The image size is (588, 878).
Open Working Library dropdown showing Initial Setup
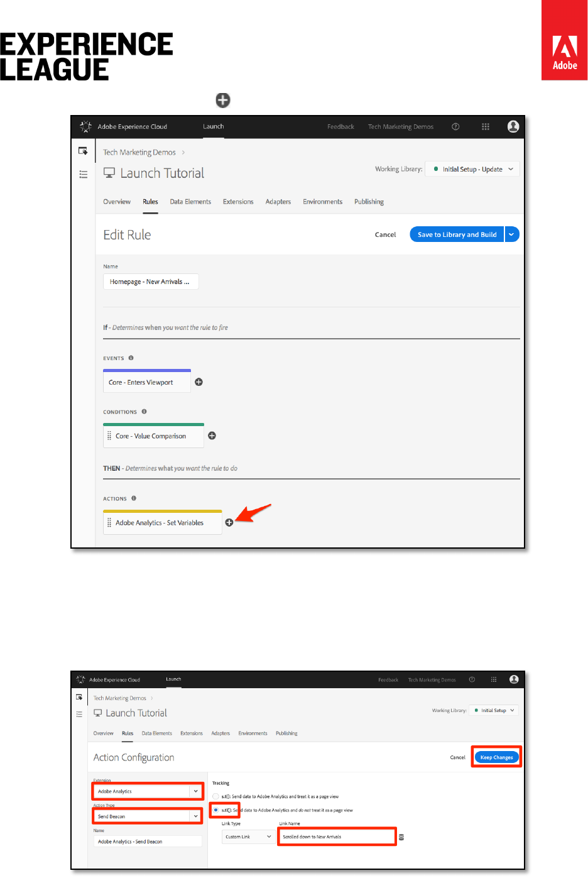(494, 710)
